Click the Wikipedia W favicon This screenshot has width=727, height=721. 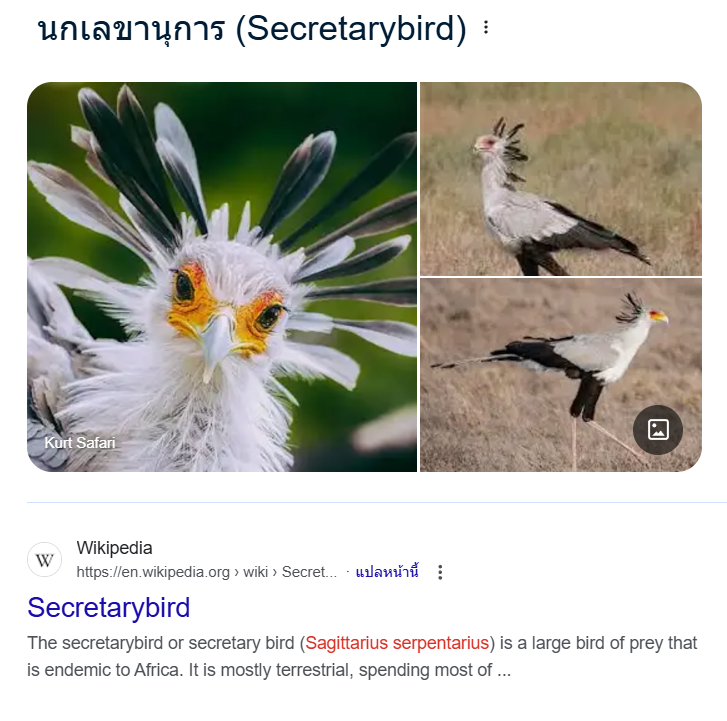click(x=45, y=560)
